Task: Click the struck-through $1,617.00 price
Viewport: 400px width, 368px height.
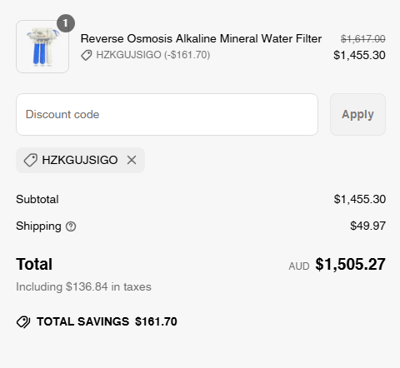Action: pyautogui.click(x=363, y=39)
